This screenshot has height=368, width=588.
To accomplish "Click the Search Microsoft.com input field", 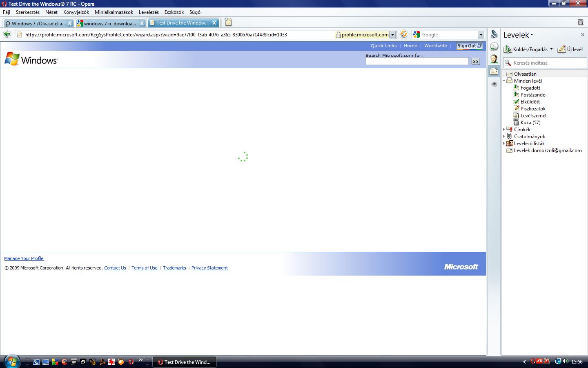I will tap(417, 61).
